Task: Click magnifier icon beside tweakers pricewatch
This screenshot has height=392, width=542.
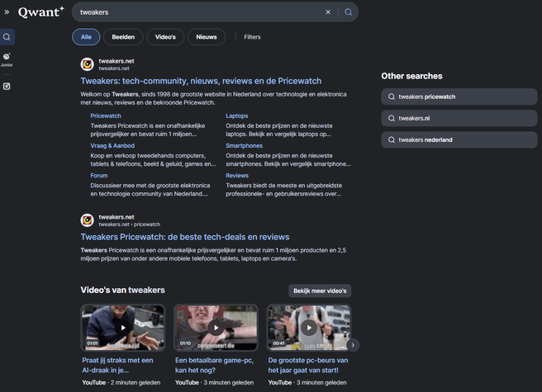Action: (x=392, y=97)
